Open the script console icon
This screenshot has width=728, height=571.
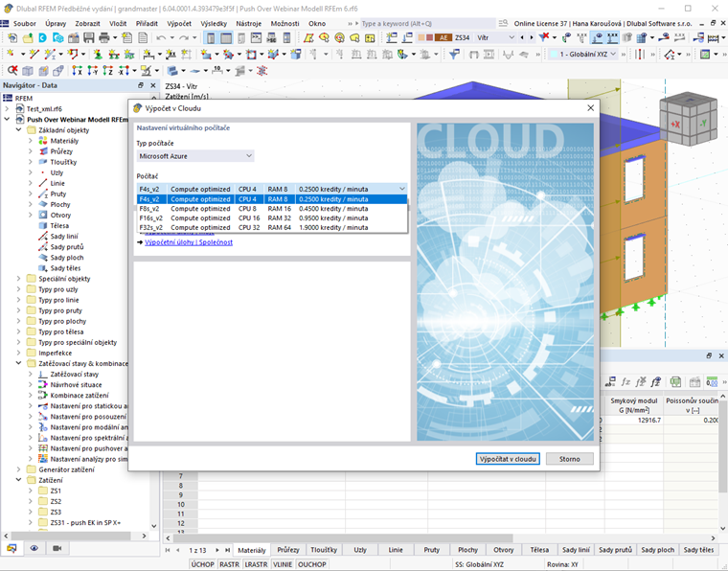(256, 38)
